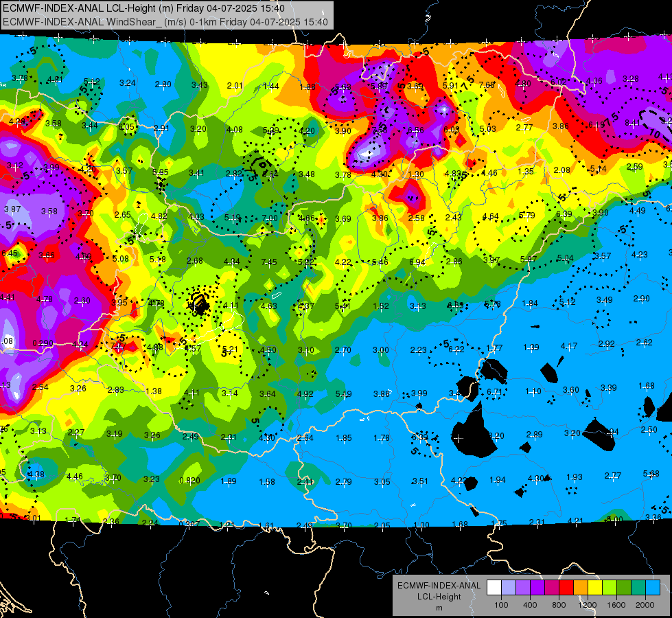Click the wind shear value 1.10
This screenshot has width=672, height=618.
tap(533, 391)
